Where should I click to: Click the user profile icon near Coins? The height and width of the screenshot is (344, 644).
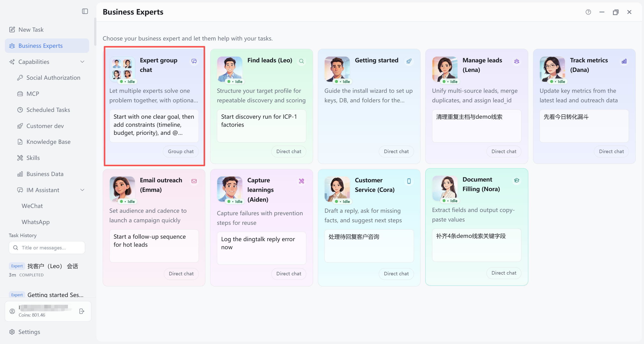pos(12,311)
